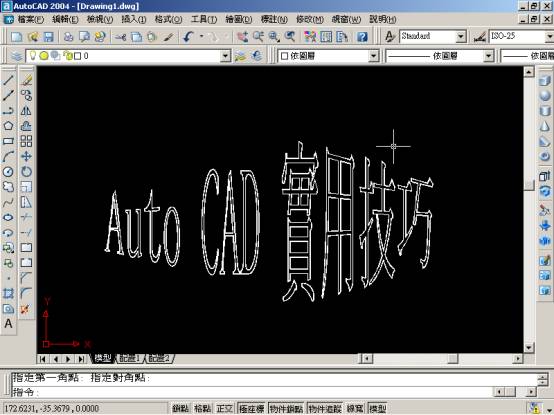Click the color swatch box in layer dropdown
The width and height of the screenshot is (554, 415).
[x=77, y=56]
